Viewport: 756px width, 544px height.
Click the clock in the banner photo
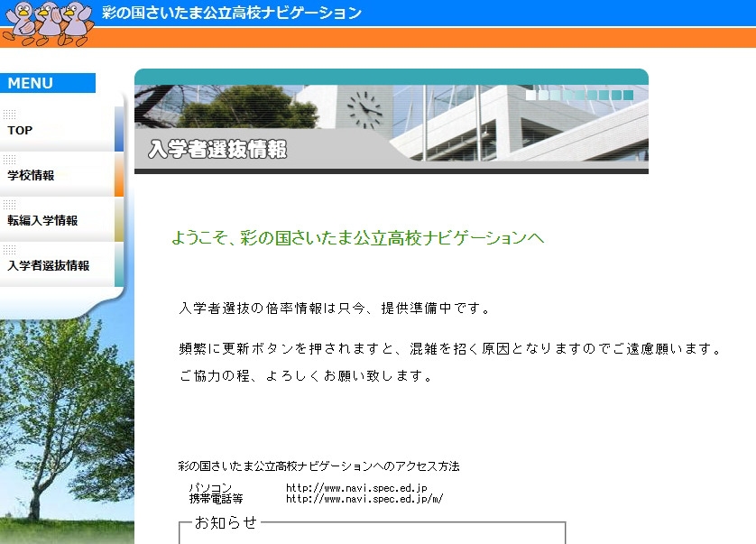point(365,110)
